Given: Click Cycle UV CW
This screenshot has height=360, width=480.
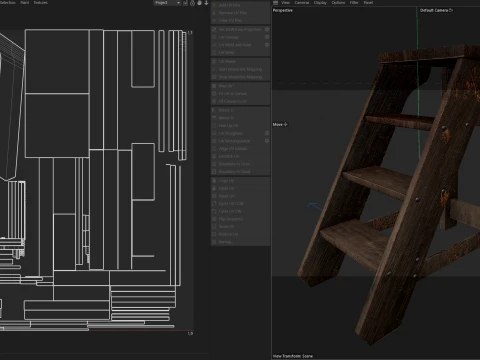Looking at the screenshot, I should click(240, 211).
